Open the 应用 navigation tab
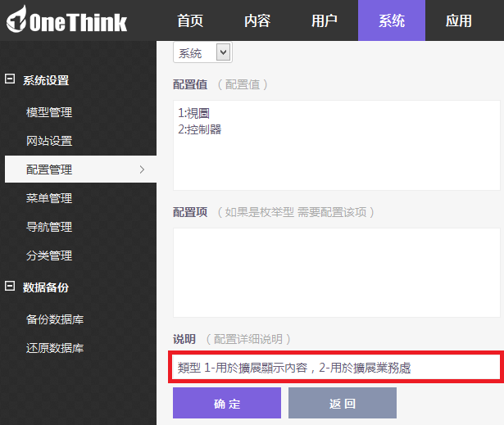 coord(459,20)
